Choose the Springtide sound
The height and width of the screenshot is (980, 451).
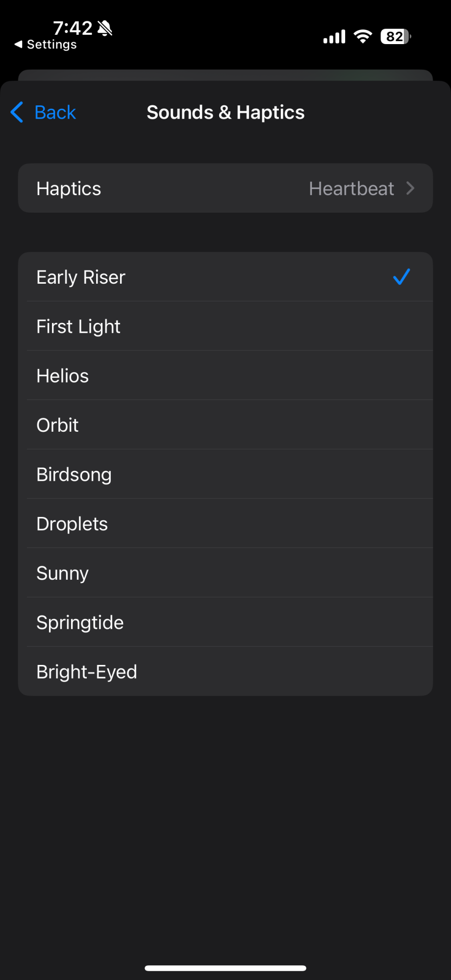[x=80, y=622]
